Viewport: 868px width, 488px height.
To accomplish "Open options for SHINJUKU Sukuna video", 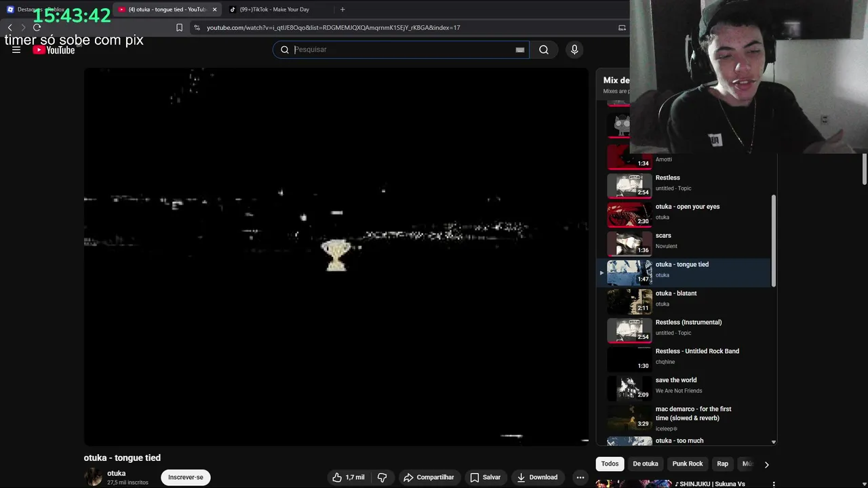I will click(x=774, y=484).
